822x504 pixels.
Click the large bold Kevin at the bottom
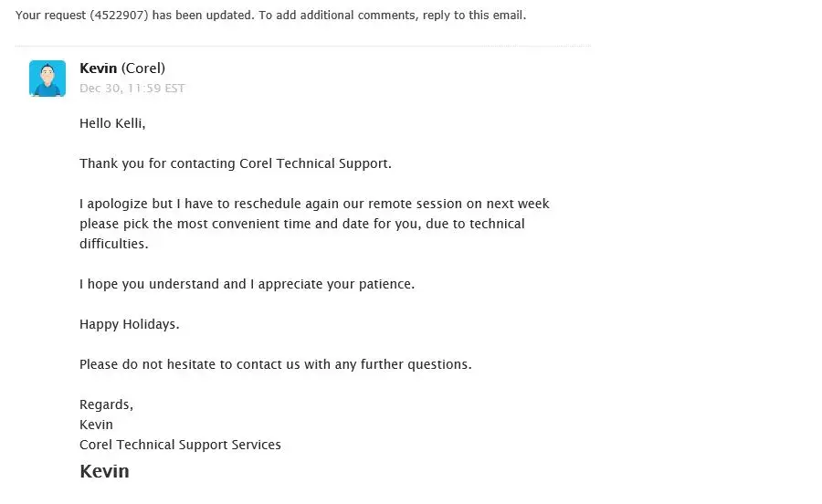point(104,471)
